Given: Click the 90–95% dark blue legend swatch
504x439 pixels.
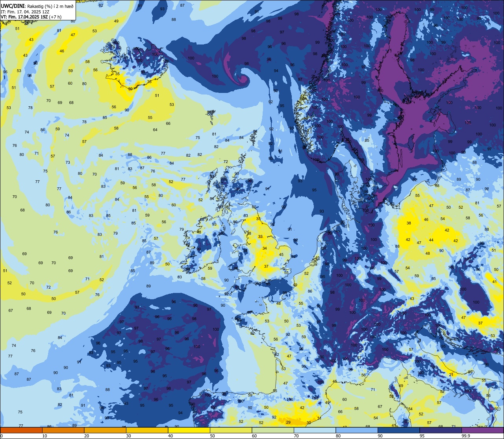Looking at the screenshot, I should click(x=398, y=430).
